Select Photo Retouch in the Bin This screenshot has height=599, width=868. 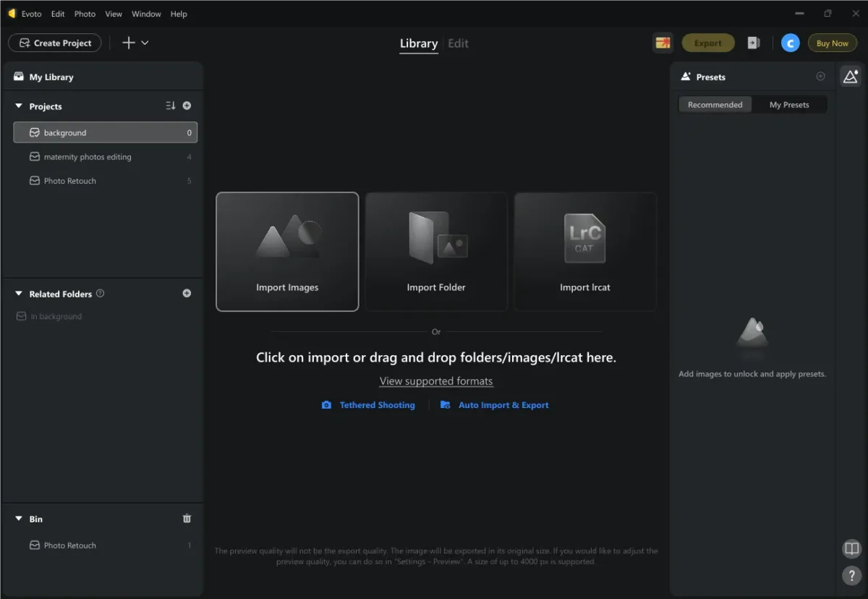click(x=105, y=545)
